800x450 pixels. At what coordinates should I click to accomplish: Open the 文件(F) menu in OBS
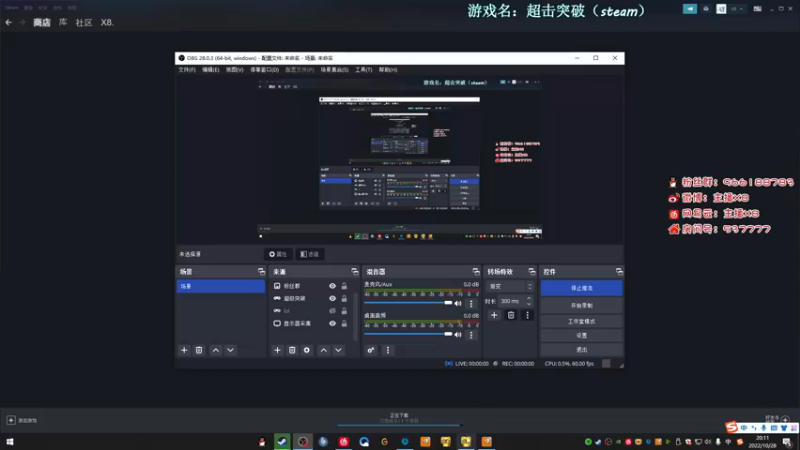[187, 70]
